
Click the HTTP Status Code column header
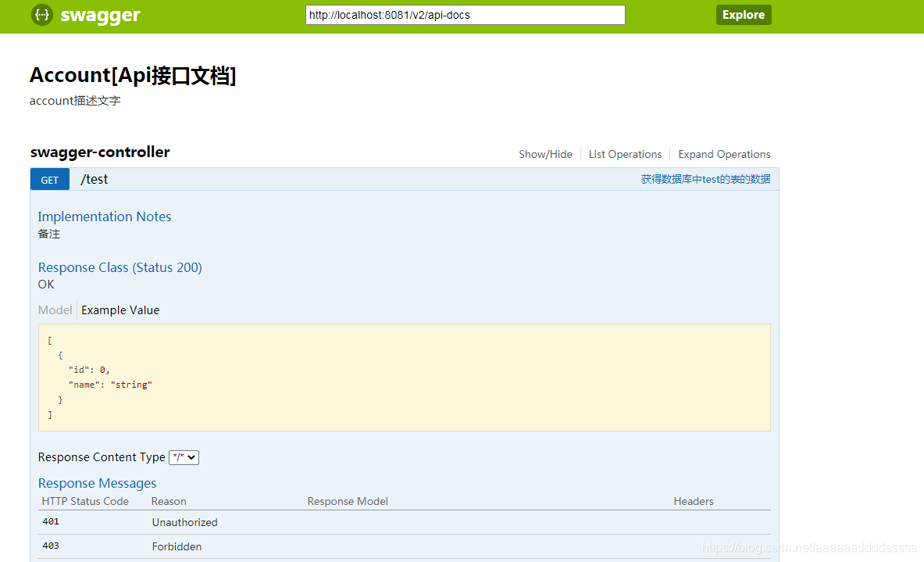[85, 501]
